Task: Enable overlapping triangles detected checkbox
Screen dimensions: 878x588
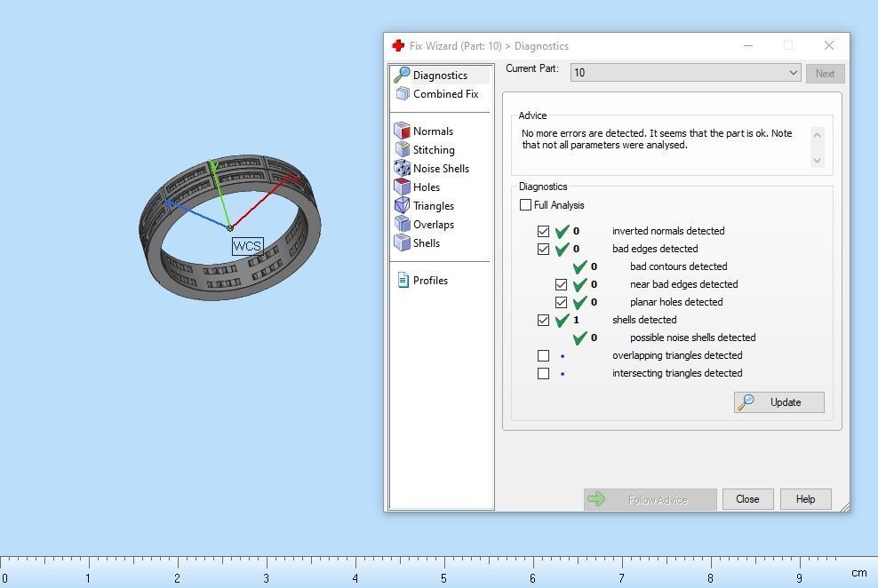Action: (x=543, y=356)
